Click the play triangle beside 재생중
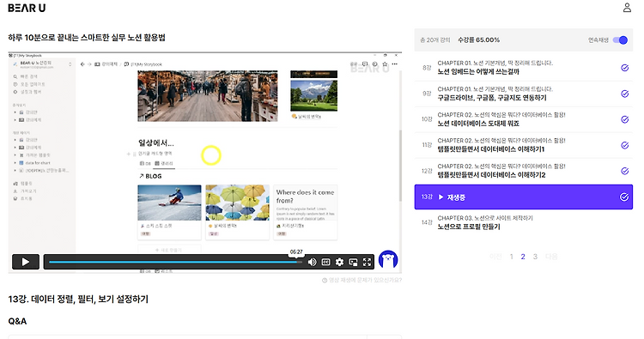Image resolution: width=644 pixels, height=339 pixels. pos(440,197)
